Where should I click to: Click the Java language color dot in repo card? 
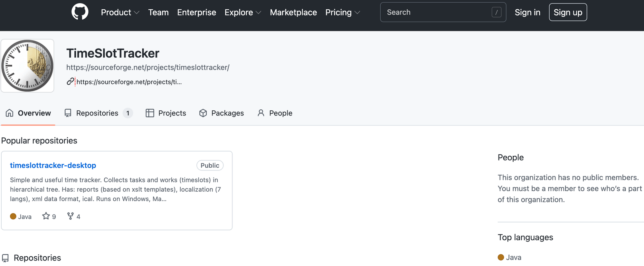click(x=13, y=216)
